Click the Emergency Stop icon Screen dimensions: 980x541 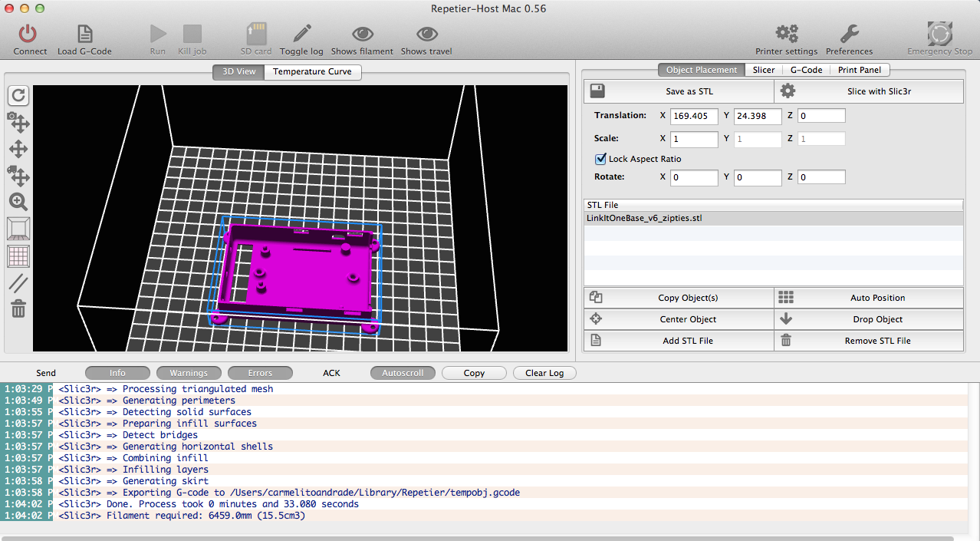click(x=939, y=34)
